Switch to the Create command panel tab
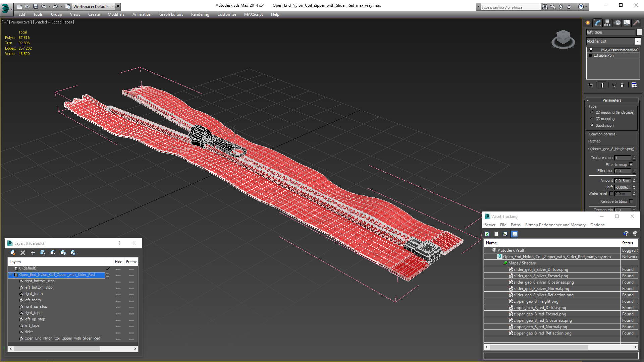 (588, 23)
